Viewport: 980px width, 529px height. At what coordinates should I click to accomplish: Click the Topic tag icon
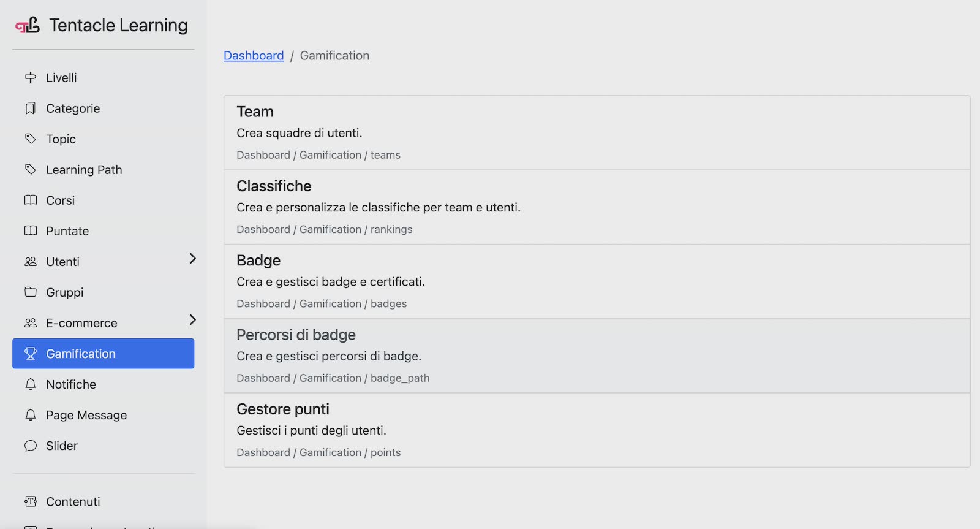tap(31, 139)
